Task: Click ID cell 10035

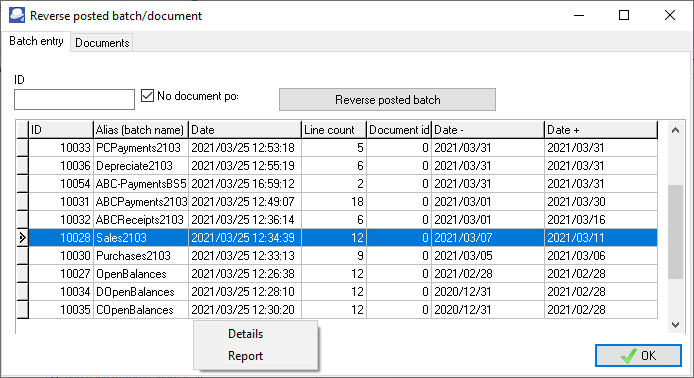Action: [x=61, y=310]
